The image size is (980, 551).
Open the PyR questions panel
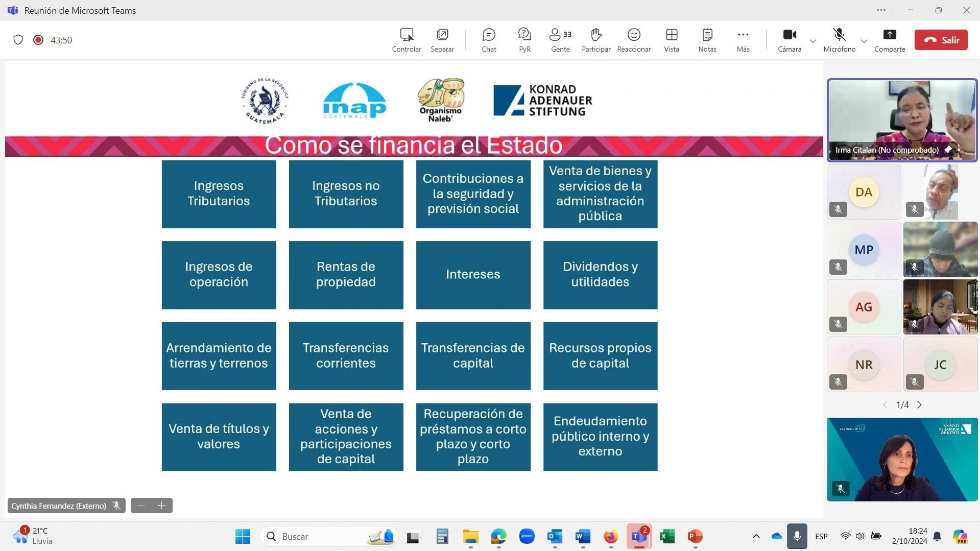click(524, 40)
